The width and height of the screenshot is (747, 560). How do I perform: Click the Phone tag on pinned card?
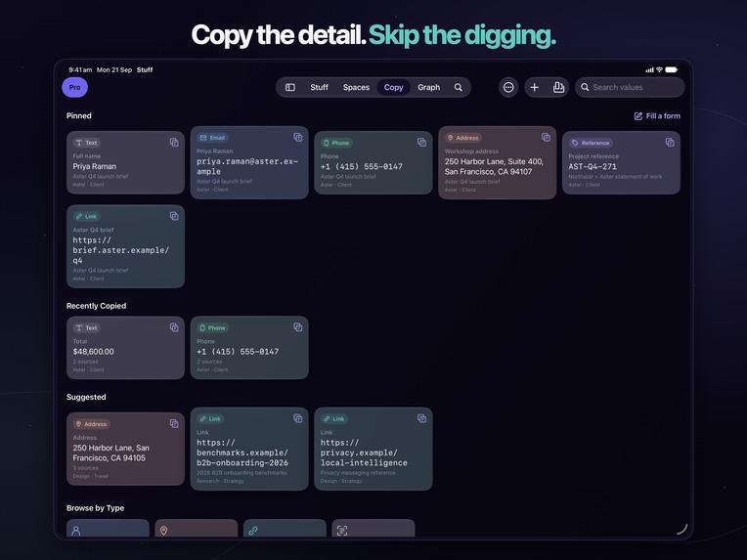tap(336, 143)
